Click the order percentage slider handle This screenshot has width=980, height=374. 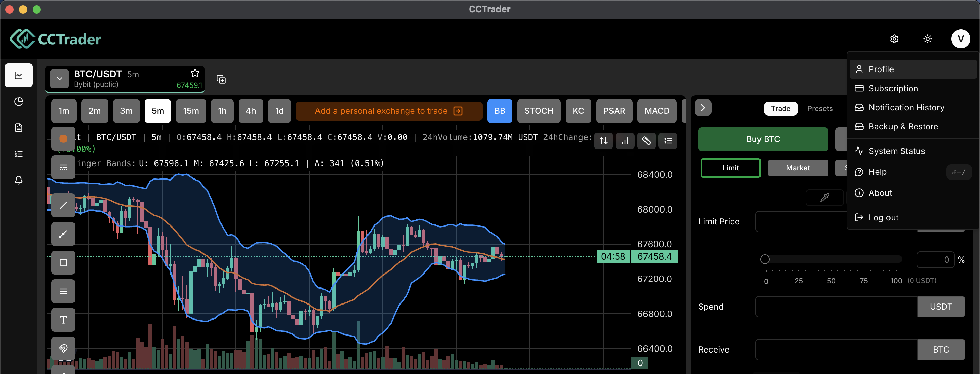coord(765,259)
